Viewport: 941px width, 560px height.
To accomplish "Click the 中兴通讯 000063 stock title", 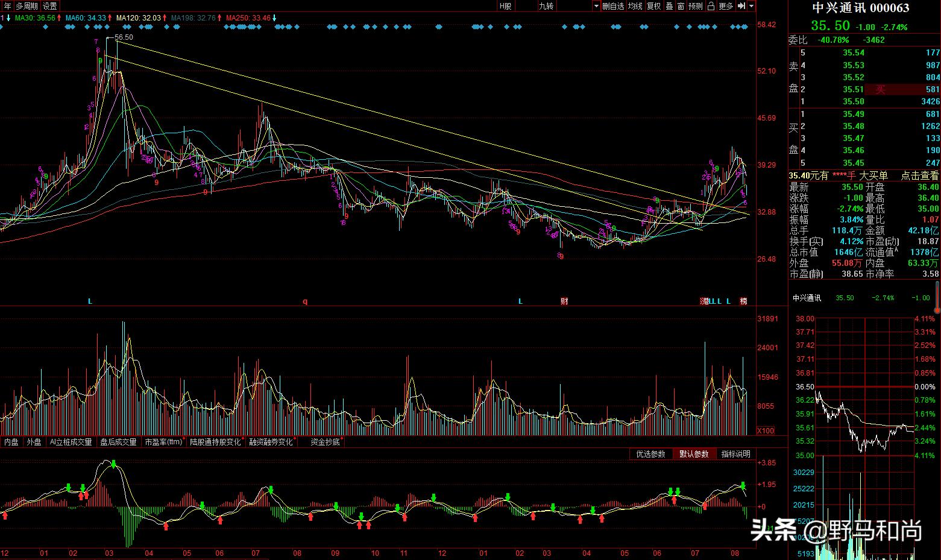I will (861, 8).
